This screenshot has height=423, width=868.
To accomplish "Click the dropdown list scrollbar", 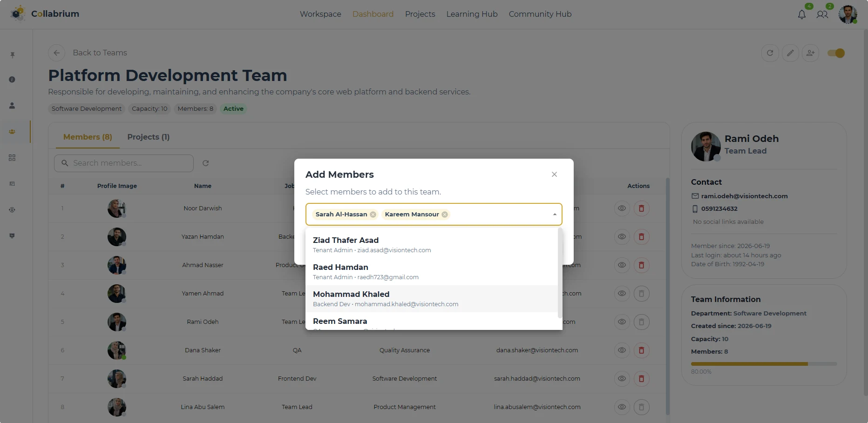I will 560,273.
